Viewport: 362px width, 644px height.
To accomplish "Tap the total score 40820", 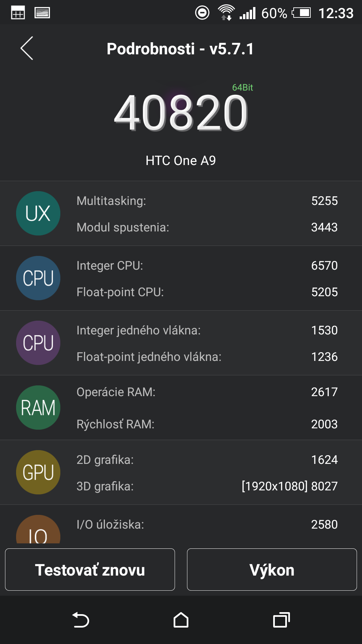I will pos(181,113).
